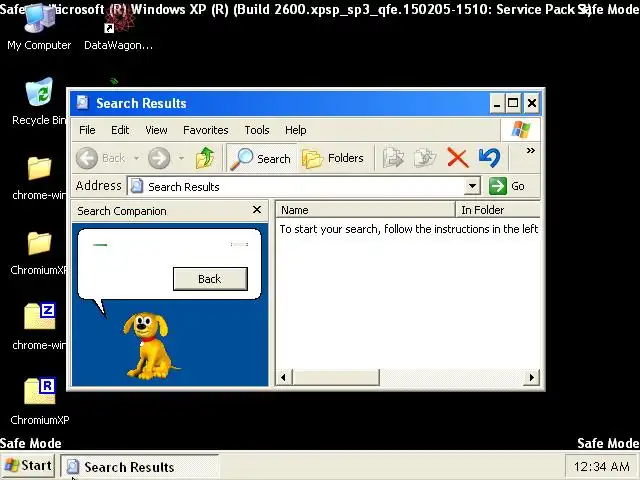The height and width of the screenshot is (480, 640).
Task: Toggle the Search toolbar button
Action: tap(261, 158)
